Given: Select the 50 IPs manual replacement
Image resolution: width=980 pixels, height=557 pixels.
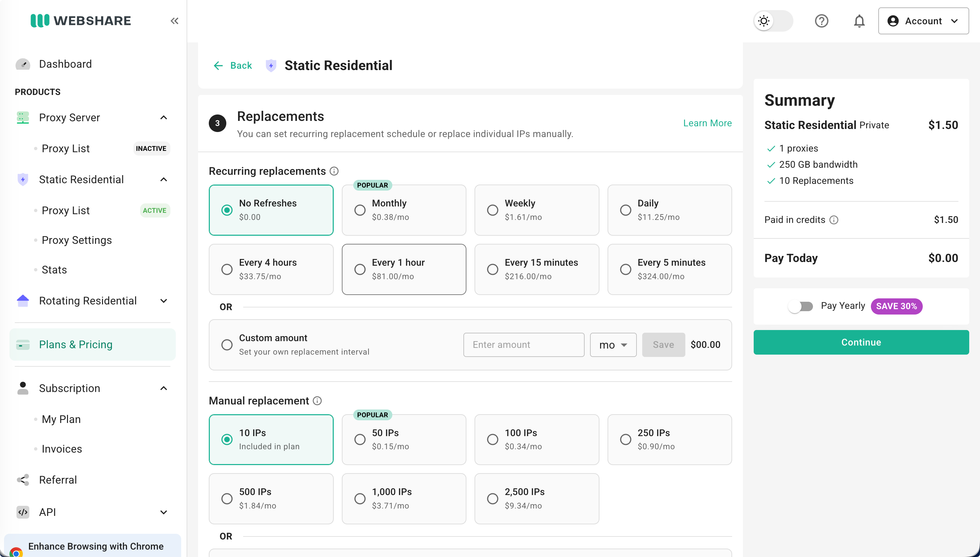Looking at the screenshot, I should (404, 439).
